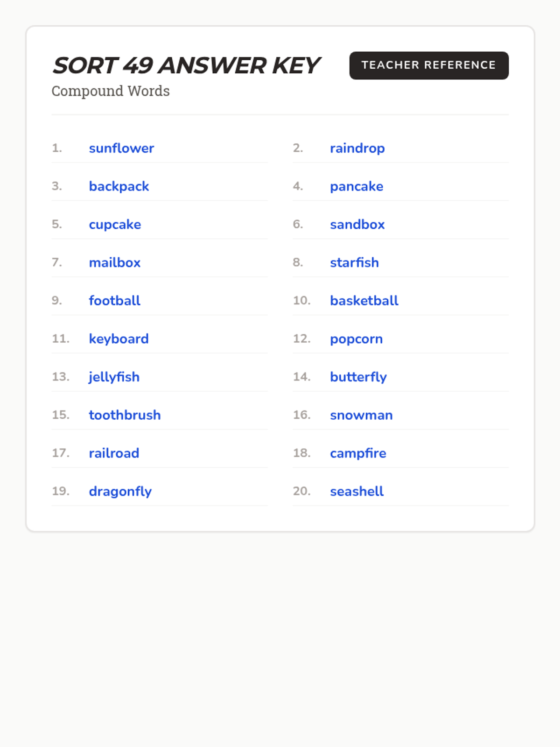This screenshot has width=560, height=747.
Task: Select answer ten basketball
Action: pyautogui.click(x=364, y=301)
